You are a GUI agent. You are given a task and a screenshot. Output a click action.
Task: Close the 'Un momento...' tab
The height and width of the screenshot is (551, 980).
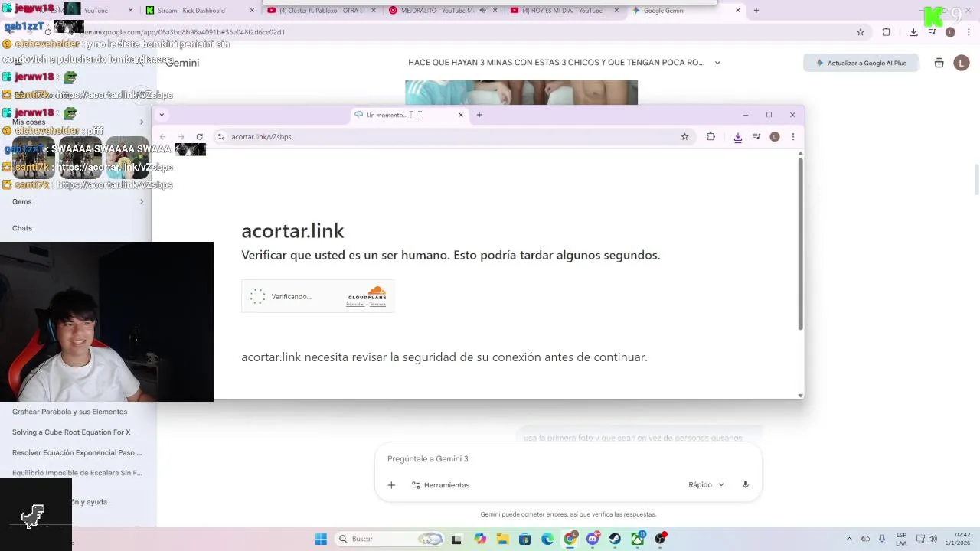pos(461,115)
